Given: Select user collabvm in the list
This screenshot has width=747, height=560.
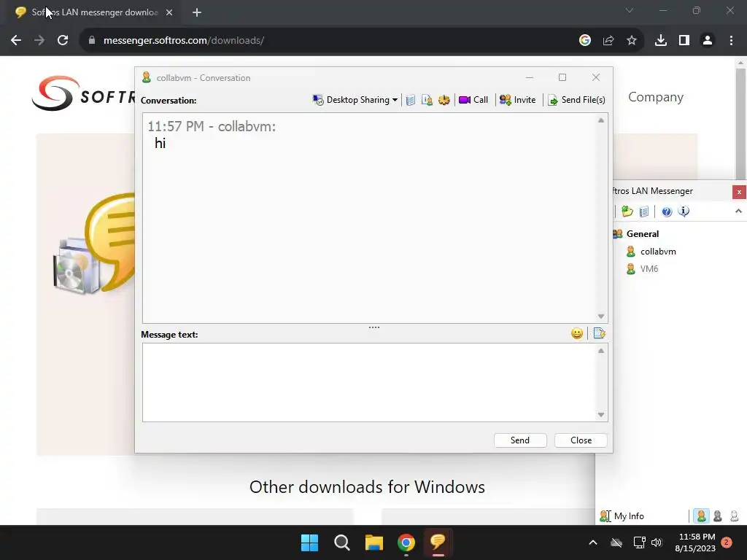Looking at the screenshot, I should click(x=658, y=252).
